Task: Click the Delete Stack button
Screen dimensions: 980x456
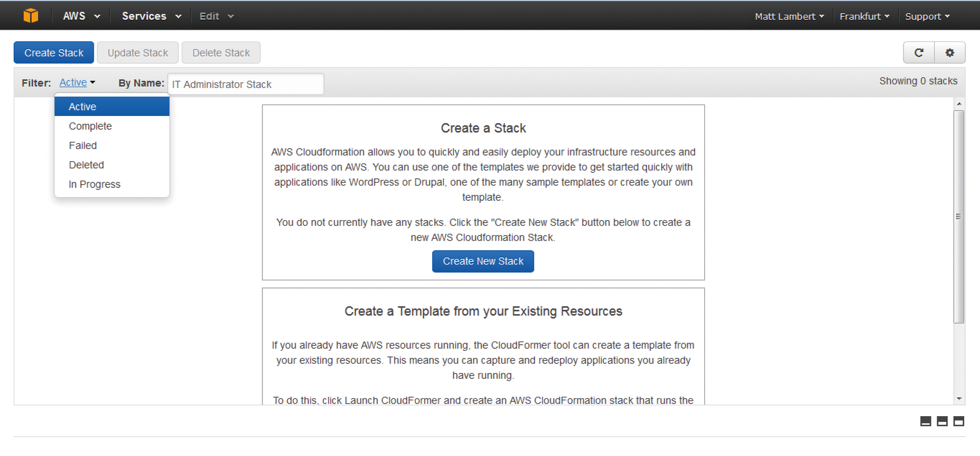Action: (x=221, y=53)
